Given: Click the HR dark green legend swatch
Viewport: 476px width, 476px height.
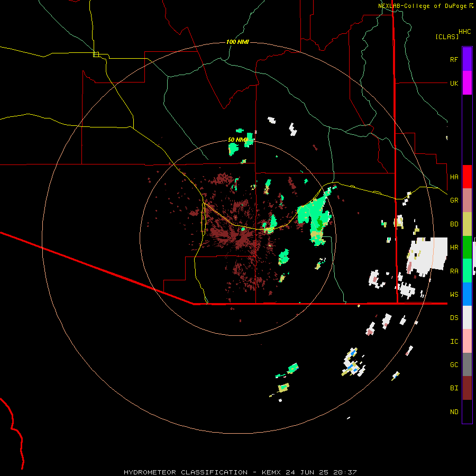Looking at the screenshot, I should (467, 248).
